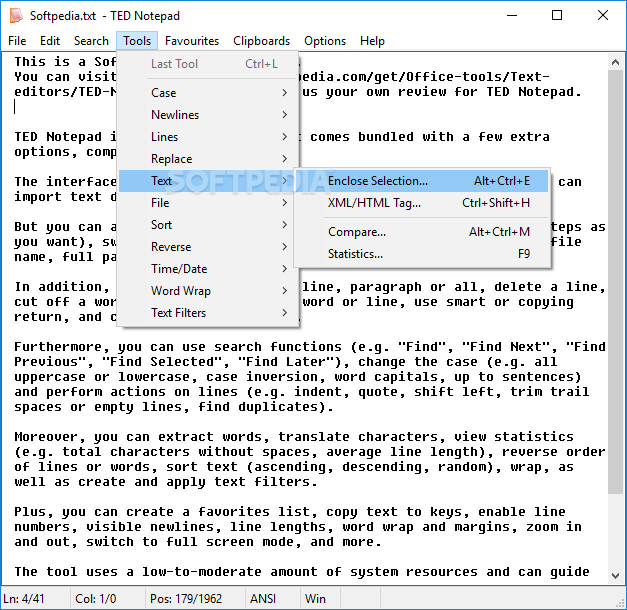627x610 pixels.
Task: Open Statistics... from Text submenu
Action: click(x=422, y=254)
